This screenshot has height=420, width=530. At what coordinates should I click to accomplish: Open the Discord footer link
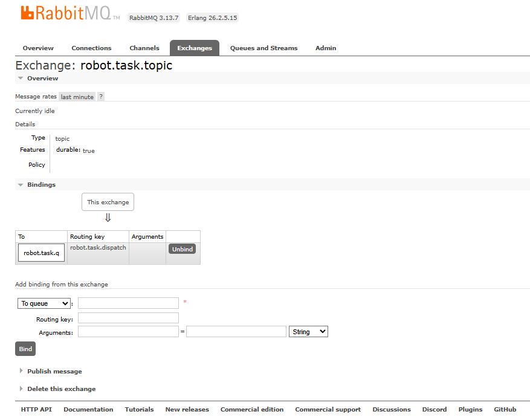coord(435,410)
